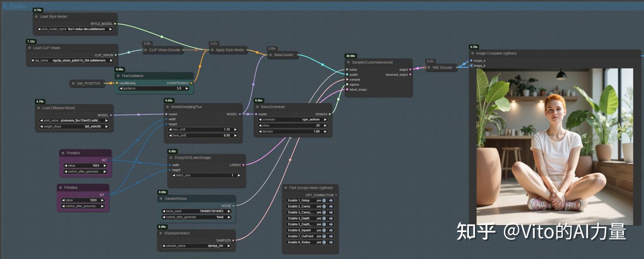The width and height of the screenshot is (644, 259).
Task: Click the collapse dot of KSamplerSelect node
Action: (161, 233)
